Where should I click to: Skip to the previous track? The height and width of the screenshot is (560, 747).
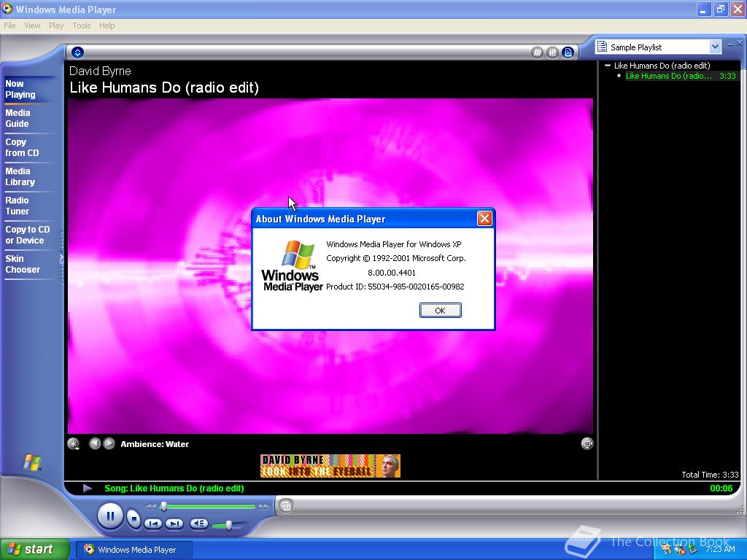point(153,524)
